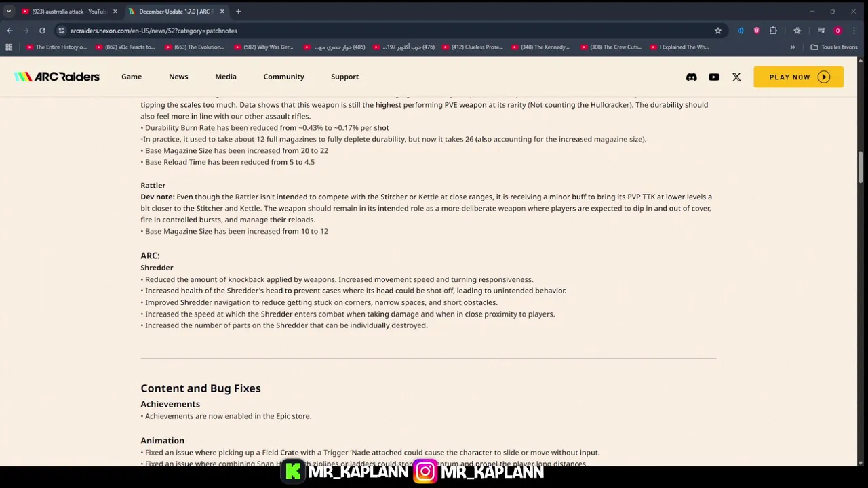
Task: Click 'Base Magazine Size increased from 10 to 12'
Action: tap(235, 231)
